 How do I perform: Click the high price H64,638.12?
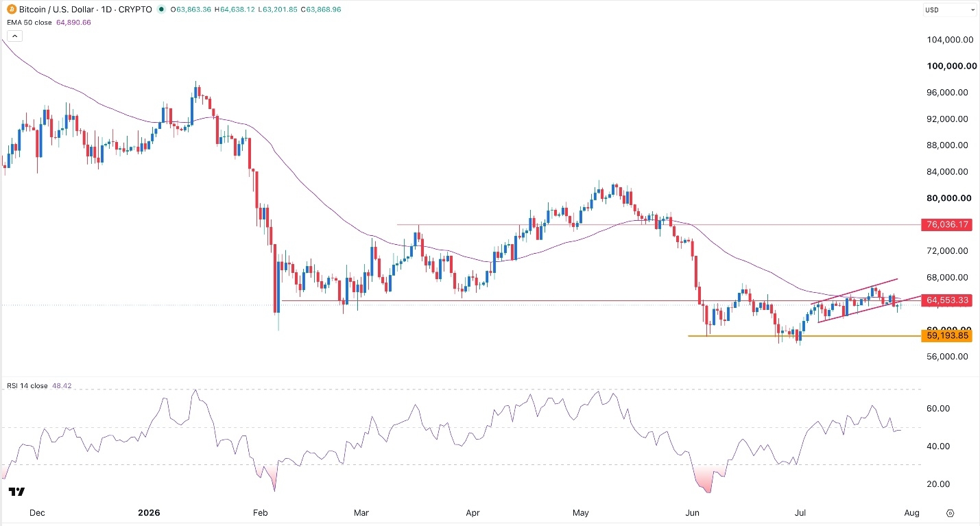tap(235, 10)
